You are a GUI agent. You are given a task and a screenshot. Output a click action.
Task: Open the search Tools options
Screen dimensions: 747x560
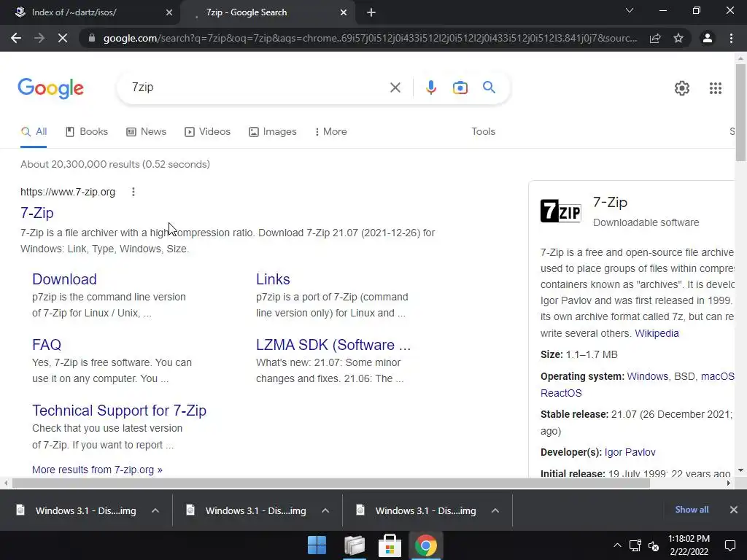(483, 132)
